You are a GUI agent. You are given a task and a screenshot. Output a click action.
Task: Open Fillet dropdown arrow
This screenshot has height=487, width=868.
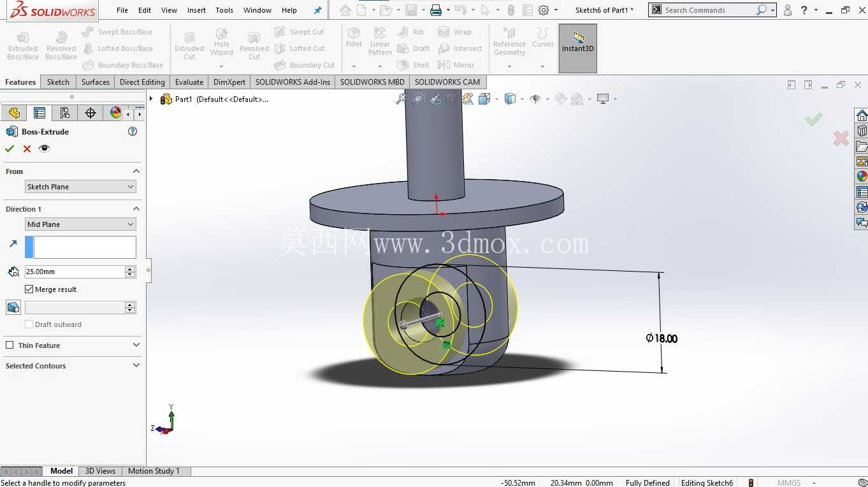tap(354, 66)
